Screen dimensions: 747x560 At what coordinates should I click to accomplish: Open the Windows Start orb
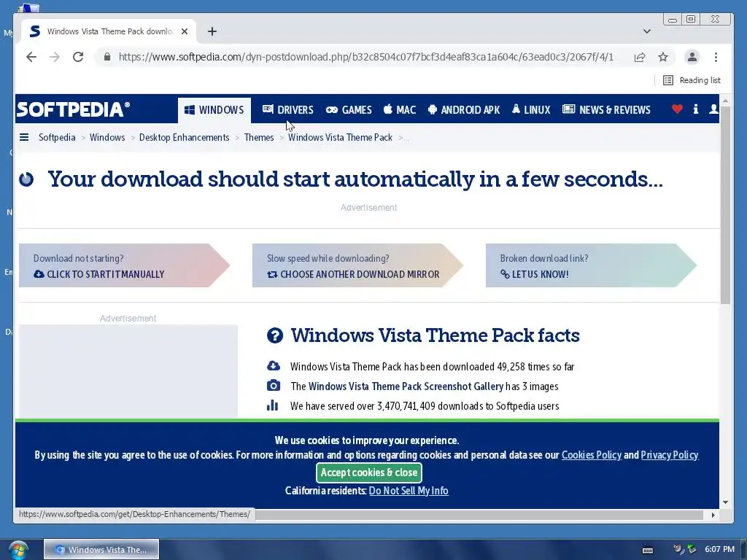pyautogui.click(x=18, y=550)
